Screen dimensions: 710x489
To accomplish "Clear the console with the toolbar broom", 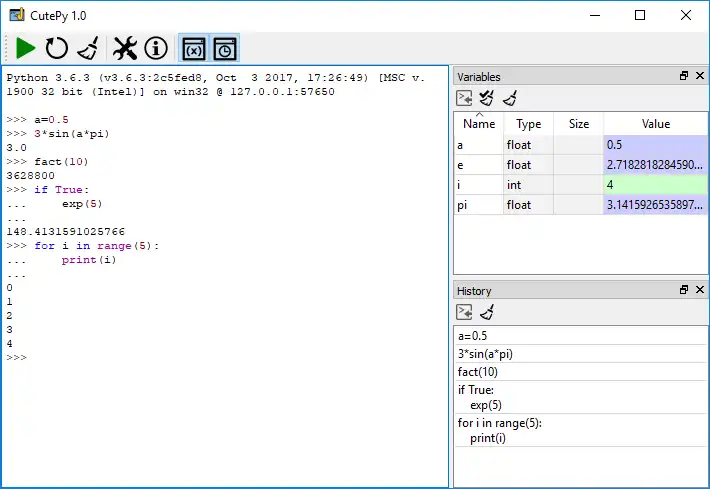I will [x=89, y=48].
